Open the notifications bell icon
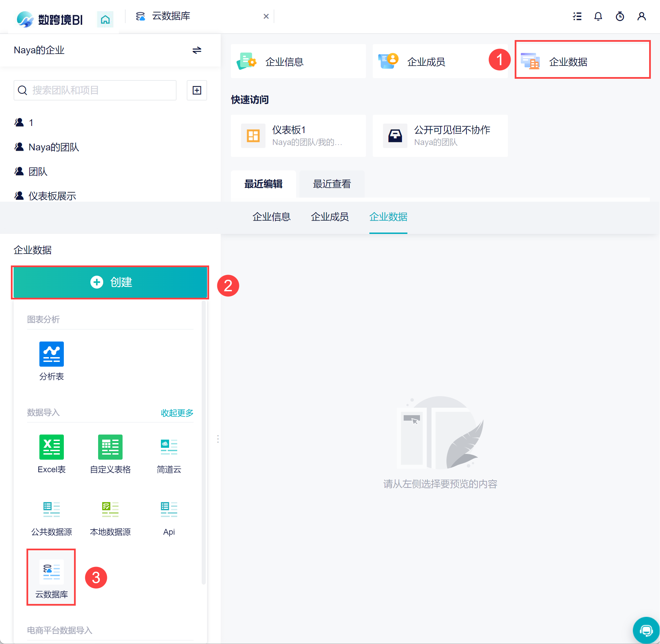The height and width of the screenshot is (644, 660). (x=598, y=16)
